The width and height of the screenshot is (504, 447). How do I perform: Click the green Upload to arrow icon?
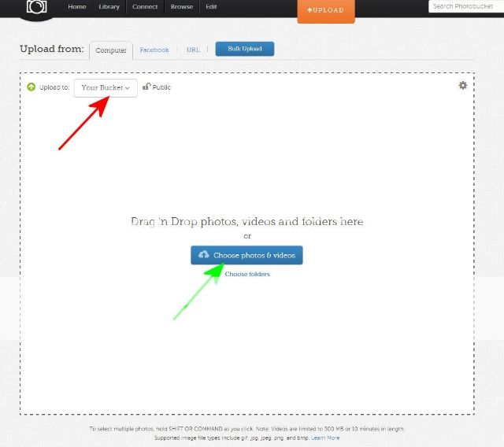click(x=31, y=87)
